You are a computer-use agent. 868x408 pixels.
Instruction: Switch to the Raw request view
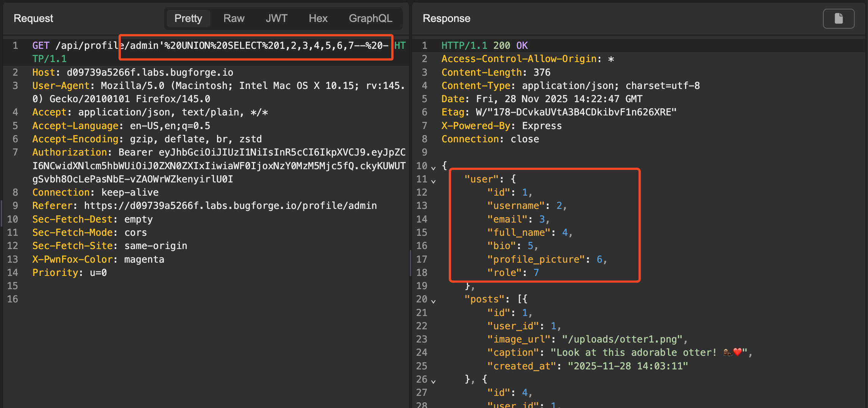(234, 19)
